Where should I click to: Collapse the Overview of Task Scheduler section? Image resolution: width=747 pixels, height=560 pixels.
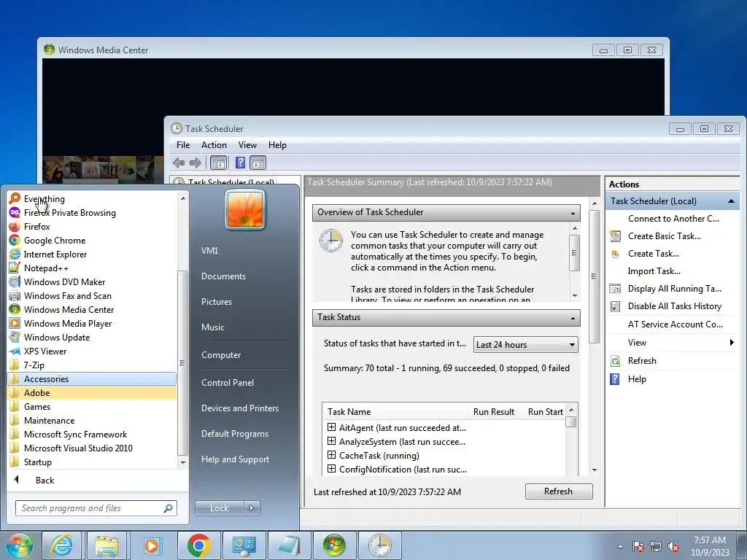[x=573, y=213]
